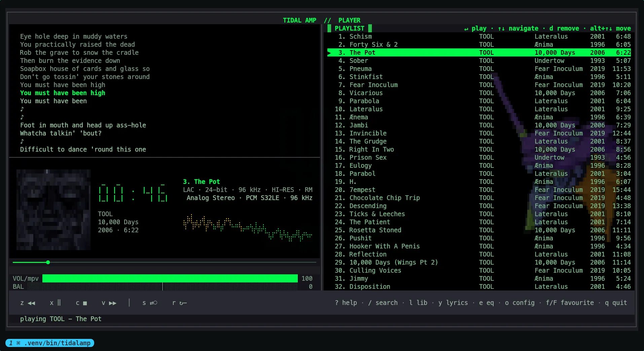Image resolution: width=644 pixels, height=351 pixels.
Task: Click the previous track control (z)
Action: pos(28,303)
